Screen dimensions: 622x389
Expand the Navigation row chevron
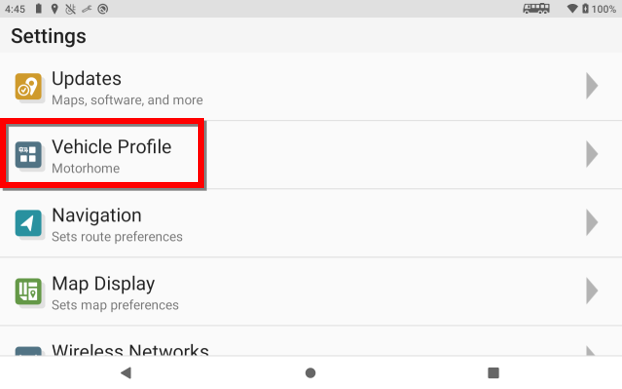592,223
